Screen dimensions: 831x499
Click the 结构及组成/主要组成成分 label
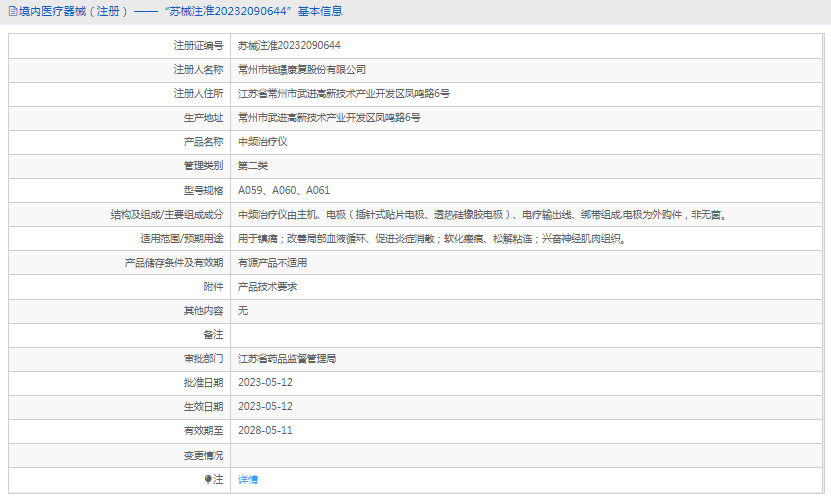(x=167, y=215)
